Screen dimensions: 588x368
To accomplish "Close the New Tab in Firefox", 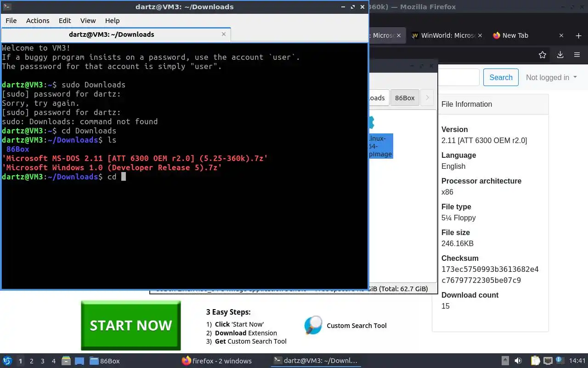I will click(561, 35).
